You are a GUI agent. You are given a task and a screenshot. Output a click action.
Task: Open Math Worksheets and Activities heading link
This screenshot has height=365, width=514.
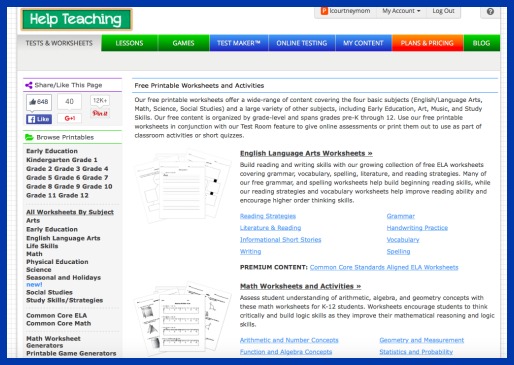click(300, 286)
